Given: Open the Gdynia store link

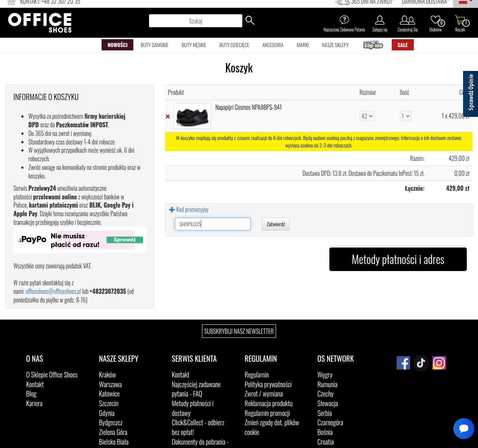Looking at the screenshot, I should tap(107, 413).
